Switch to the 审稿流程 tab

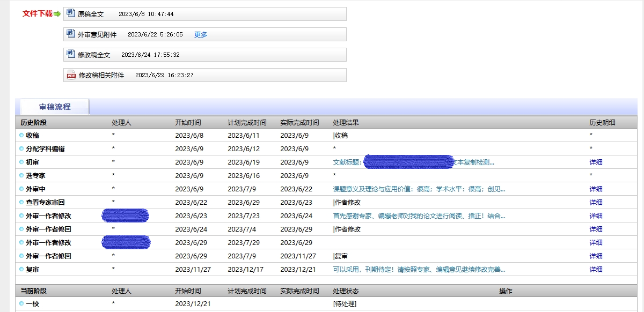55,107
